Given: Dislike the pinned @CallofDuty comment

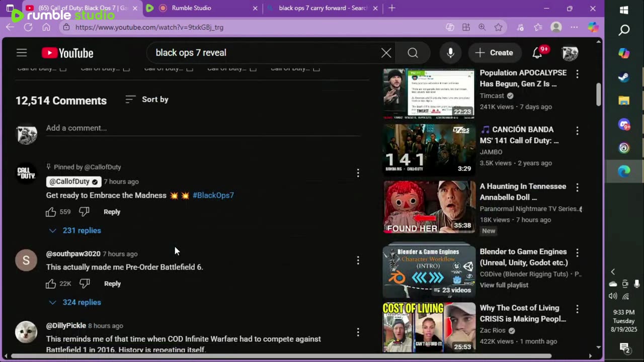Looking at the screenshot, I should click(x=85, y=212).
